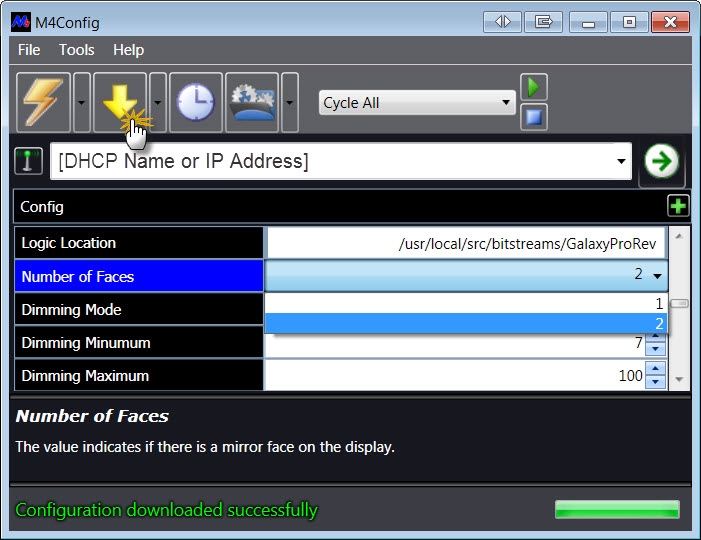
Task: Decrease the Dimming Minimum value
Action: (655, 349)
